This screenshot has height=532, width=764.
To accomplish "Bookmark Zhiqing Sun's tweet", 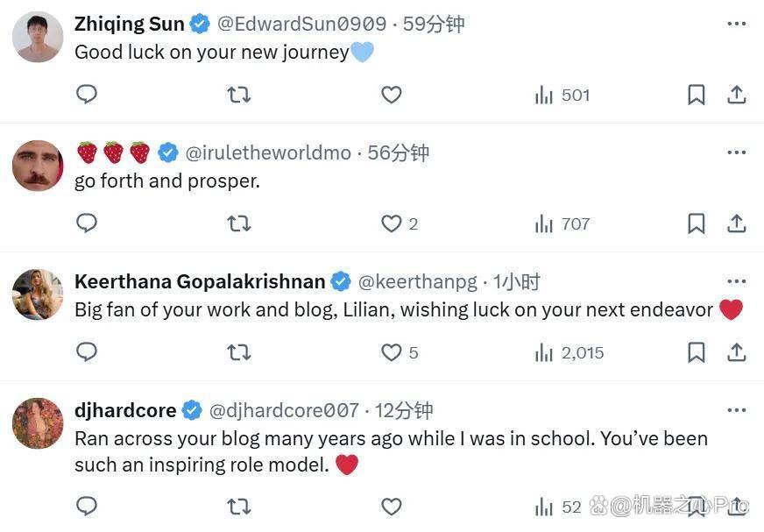I will click(x=697, y=95).
